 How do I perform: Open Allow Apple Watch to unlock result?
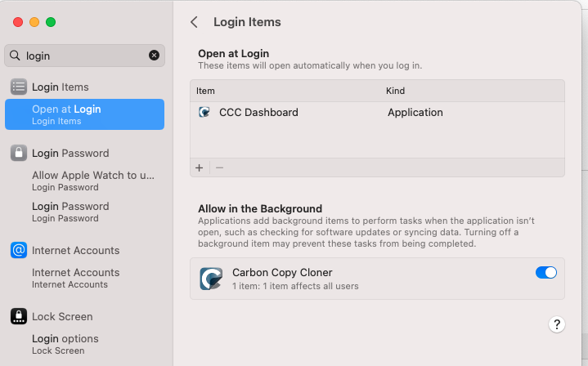pyautogui.click(x=92, y=181)
